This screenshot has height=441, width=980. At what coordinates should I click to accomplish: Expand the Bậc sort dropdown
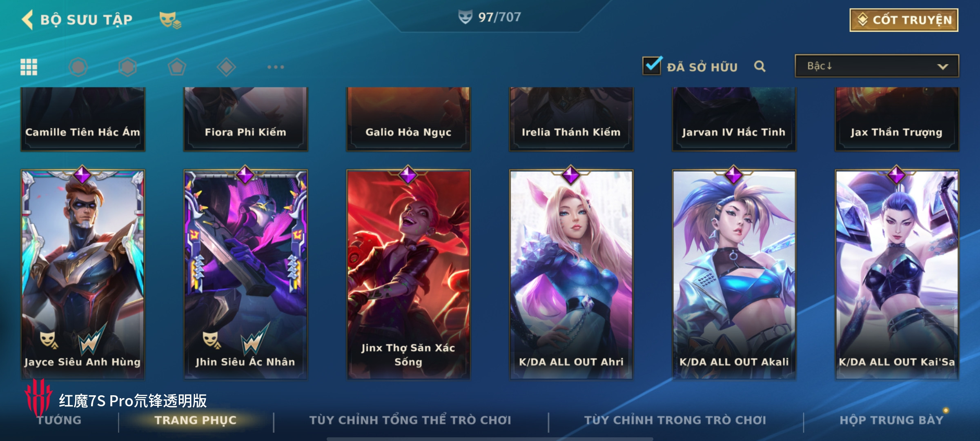[x=877, y=66]
